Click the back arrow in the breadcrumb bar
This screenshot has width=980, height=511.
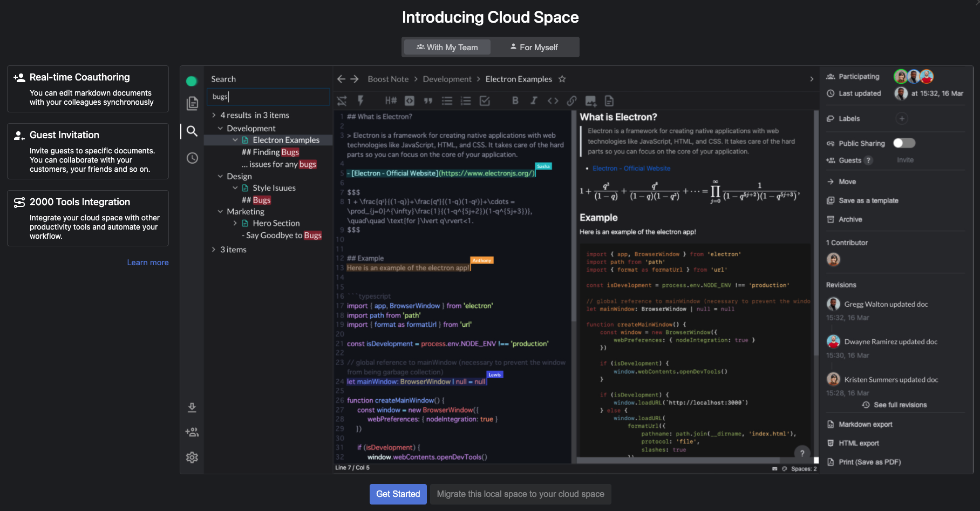341,79
